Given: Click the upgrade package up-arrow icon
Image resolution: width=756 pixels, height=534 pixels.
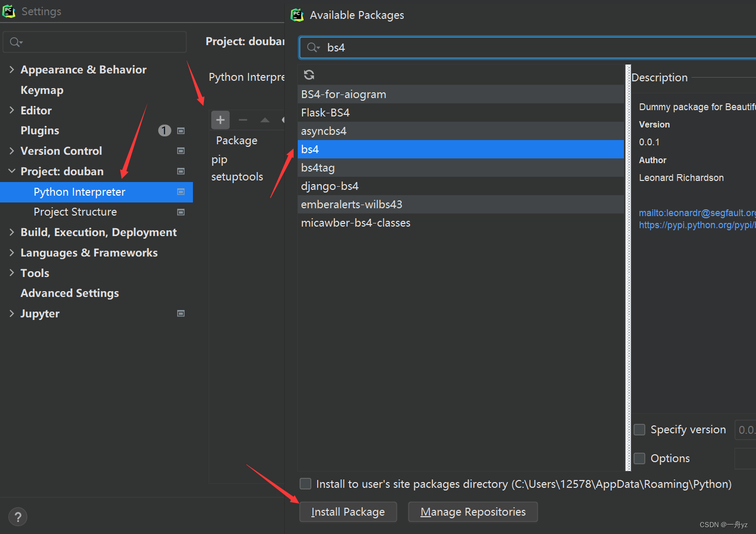Looking at the screenshot, I should [265, 120].
